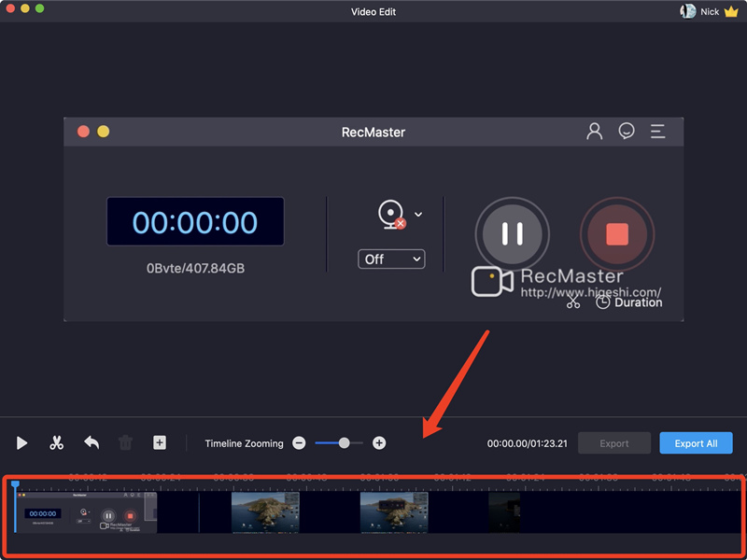
Task: Zoom out the timeline with minus button
Action: [x=299, y=443]
